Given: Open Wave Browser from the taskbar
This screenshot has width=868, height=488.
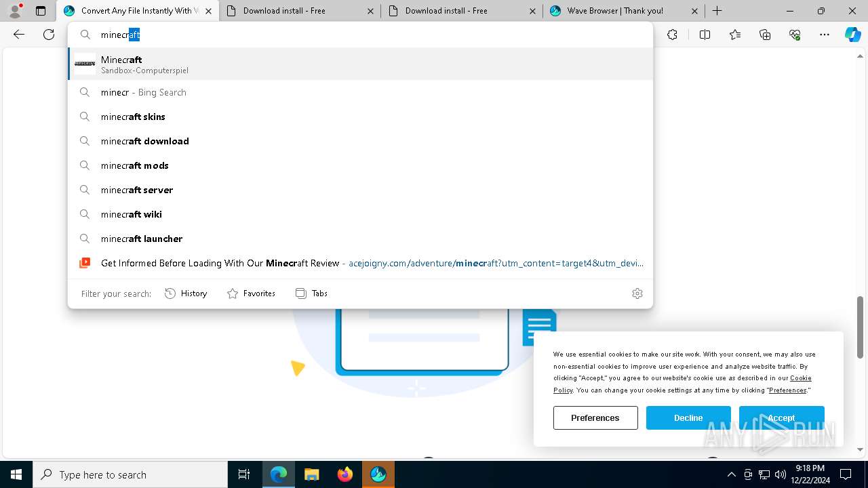Looking at the screenshot, I should [378, 474].
